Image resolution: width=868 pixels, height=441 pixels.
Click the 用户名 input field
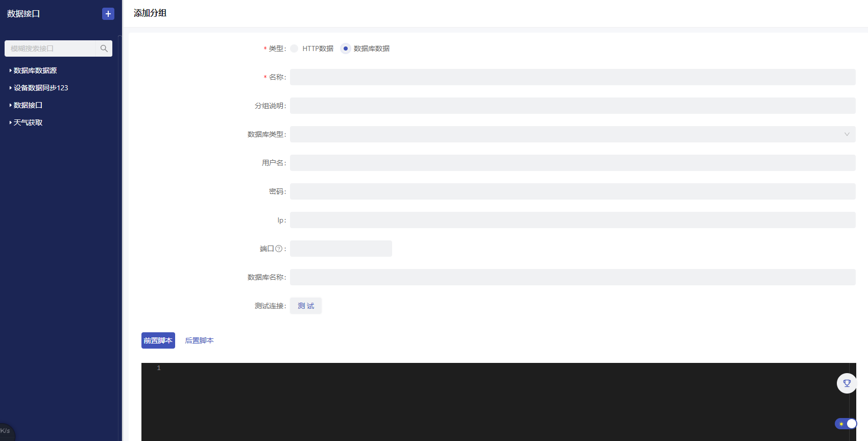[573, 163]
